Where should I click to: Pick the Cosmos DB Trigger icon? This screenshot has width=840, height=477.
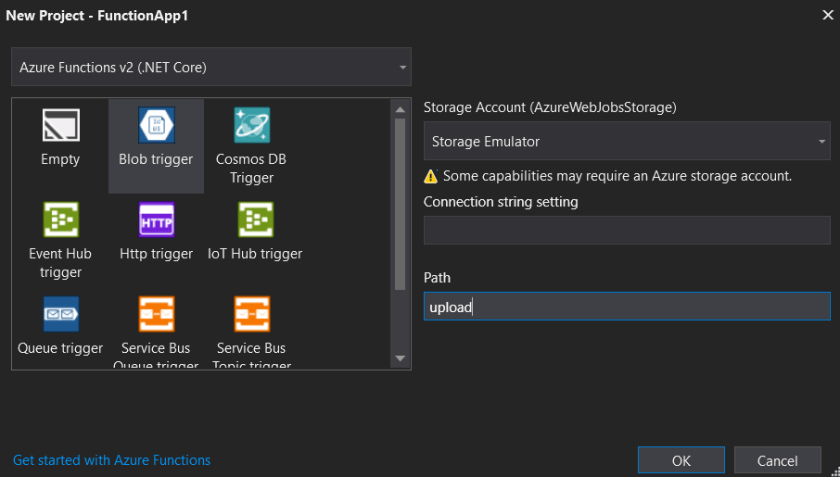click(251, 126)
